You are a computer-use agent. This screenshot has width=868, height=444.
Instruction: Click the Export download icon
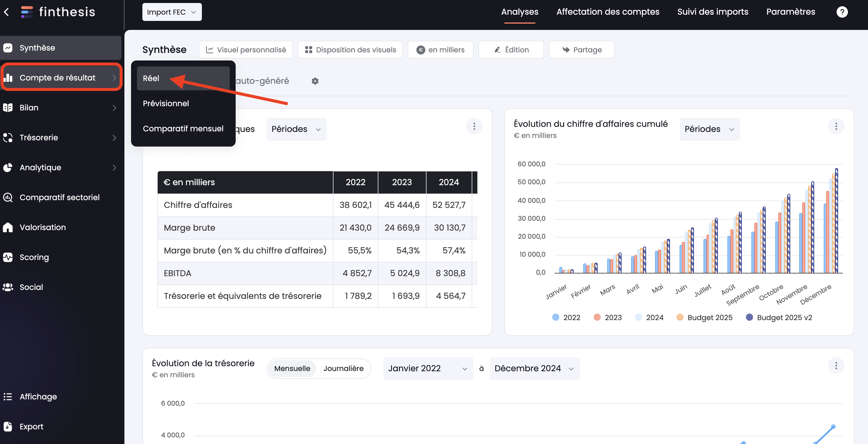point(8,426)
